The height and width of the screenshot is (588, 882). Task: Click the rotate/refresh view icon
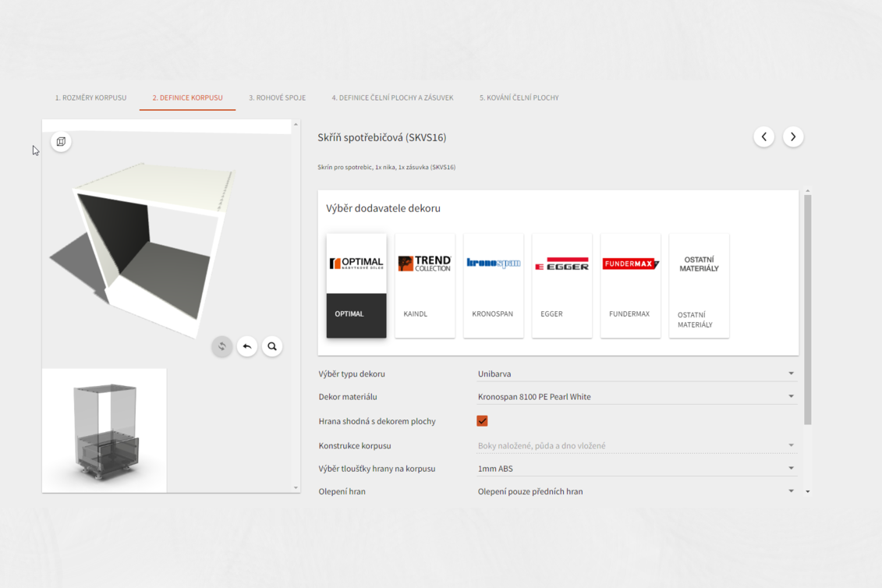tap(222, 346)
